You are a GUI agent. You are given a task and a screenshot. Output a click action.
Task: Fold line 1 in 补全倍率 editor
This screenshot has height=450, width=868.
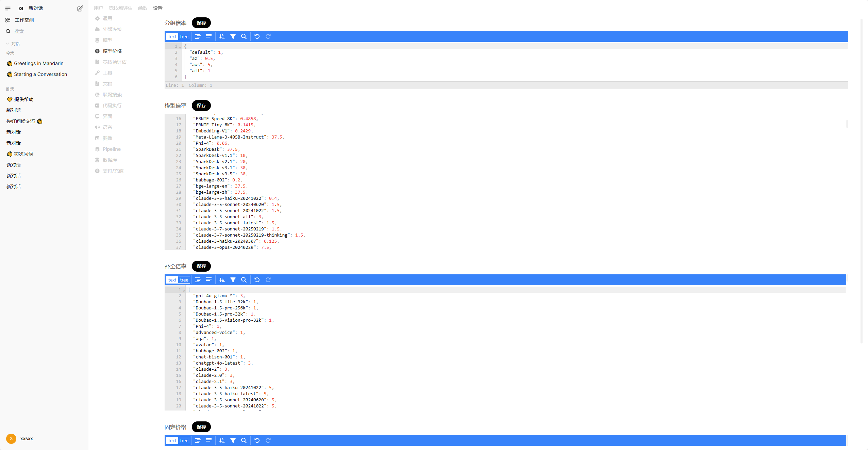[x=184, y=290]
